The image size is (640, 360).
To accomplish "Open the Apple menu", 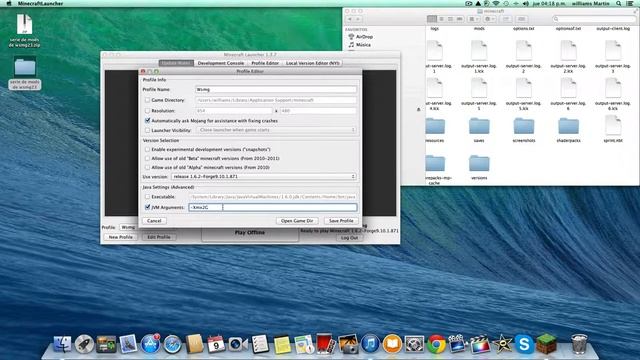I will click(x=9, y=4).
